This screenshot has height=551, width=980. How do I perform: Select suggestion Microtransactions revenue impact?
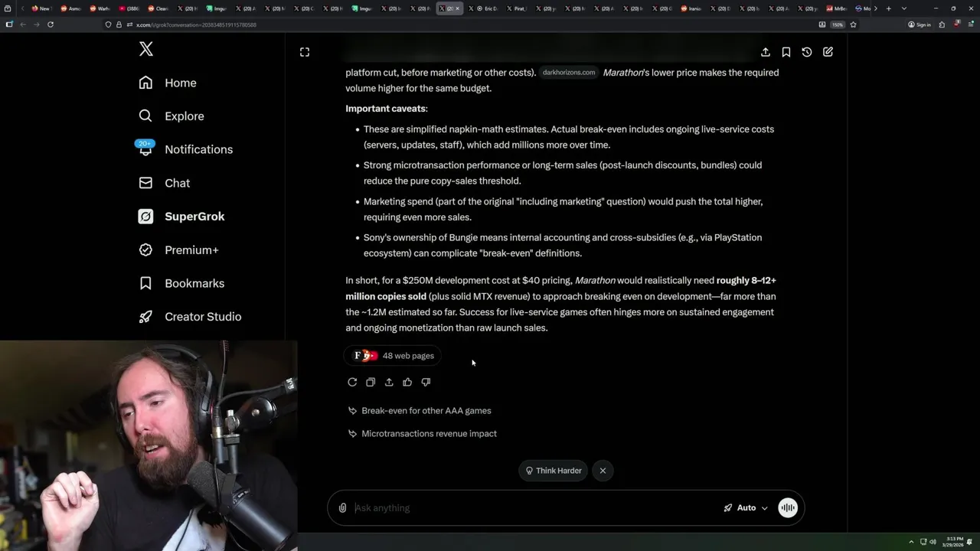coord(422,434)
